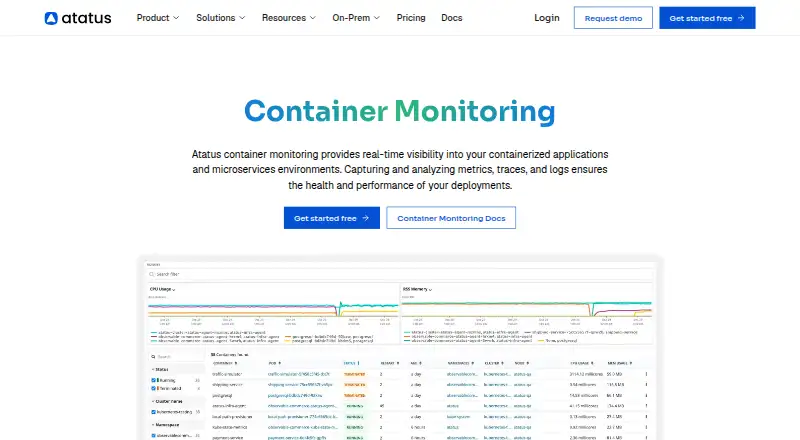Open the Docs page from navbar
Image resolution: width=800 pixels, height=440 pixels.
(x=452, y=18)
